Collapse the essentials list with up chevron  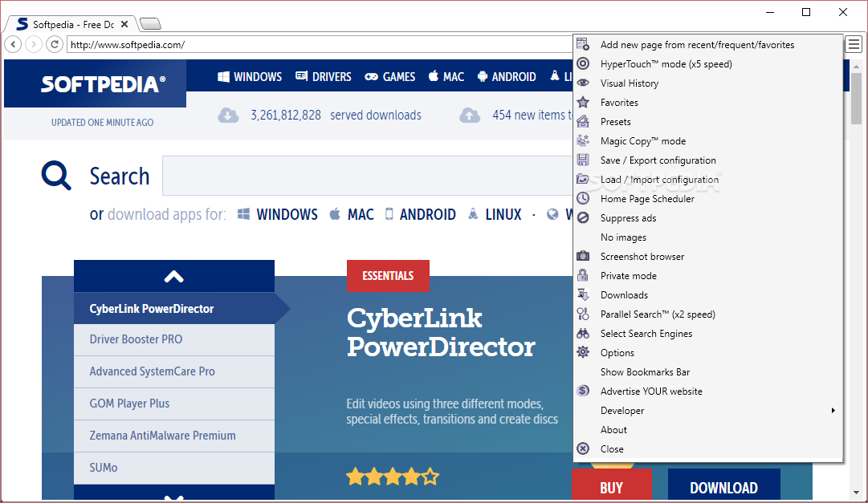click(x=173, y=276)
